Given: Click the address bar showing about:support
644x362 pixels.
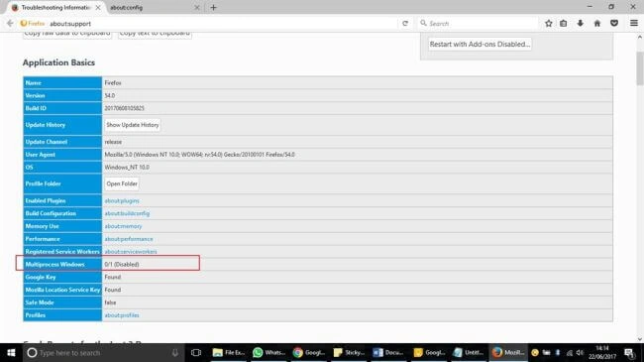Looking at the screenshot, I should pos(222,24).
